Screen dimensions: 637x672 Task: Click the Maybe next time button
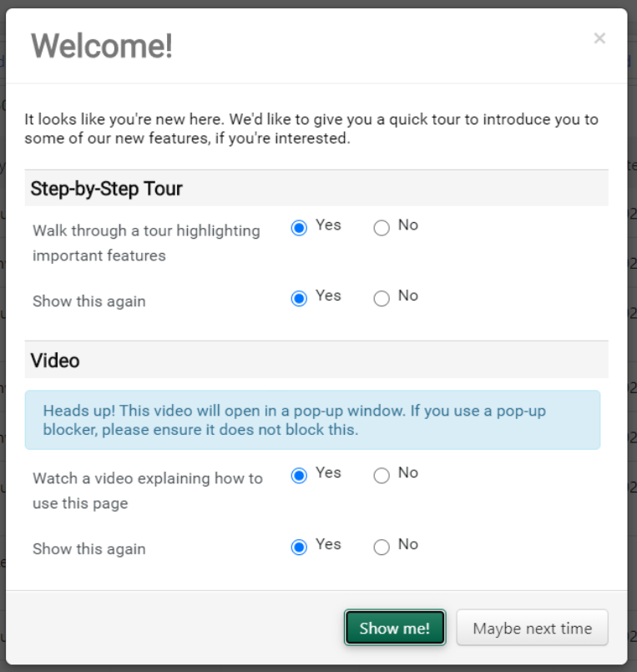coord(532,629)
